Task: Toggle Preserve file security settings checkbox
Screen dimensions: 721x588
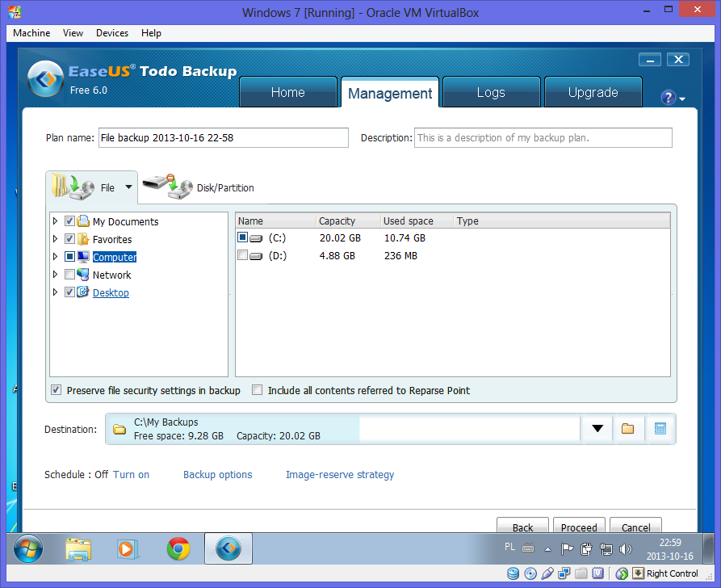Action: coord(56,390)
